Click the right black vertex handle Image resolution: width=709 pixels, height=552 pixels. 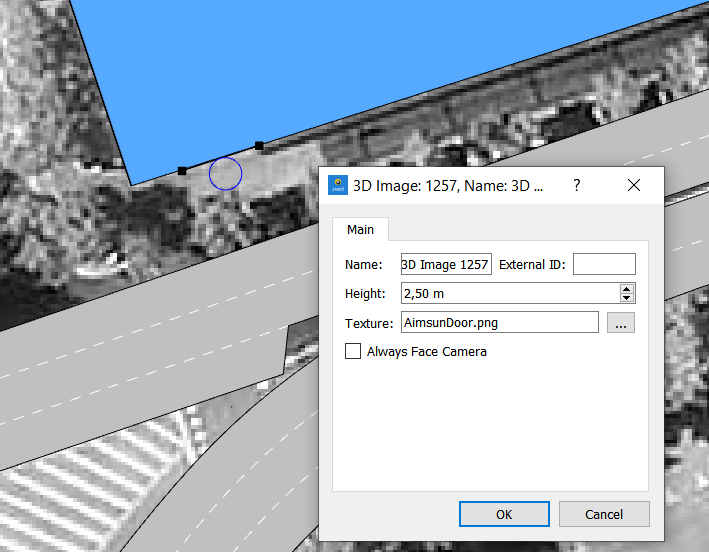259,146
